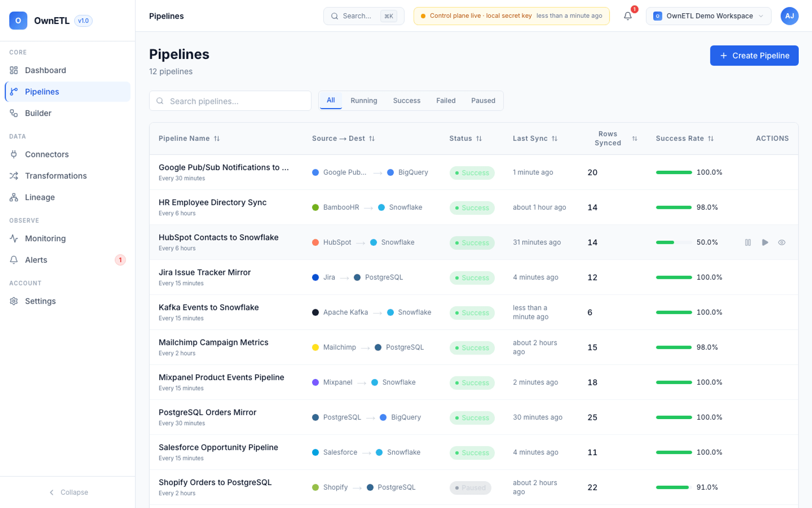Viewport: 812px width, 508px height.
Task: Click the Paused status badge for Shopify
Action: pos(470,488)
